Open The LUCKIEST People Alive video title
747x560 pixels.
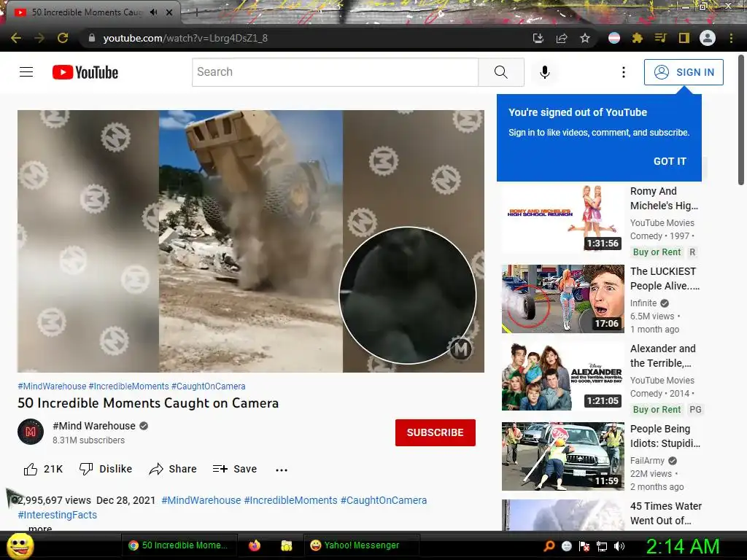tap(665, 279)
